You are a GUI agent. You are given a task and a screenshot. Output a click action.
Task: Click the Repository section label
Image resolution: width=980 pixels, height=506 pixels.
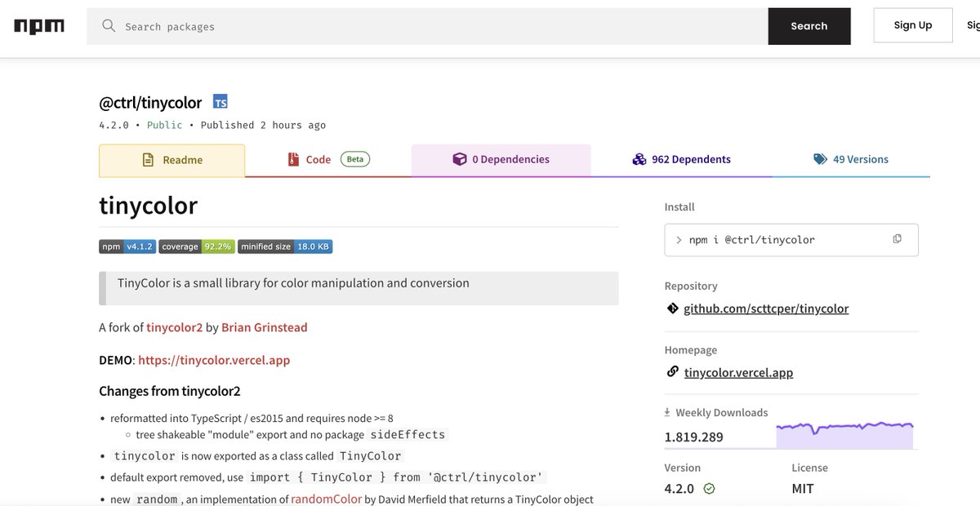pyautogui.click(x=691, y=286)
